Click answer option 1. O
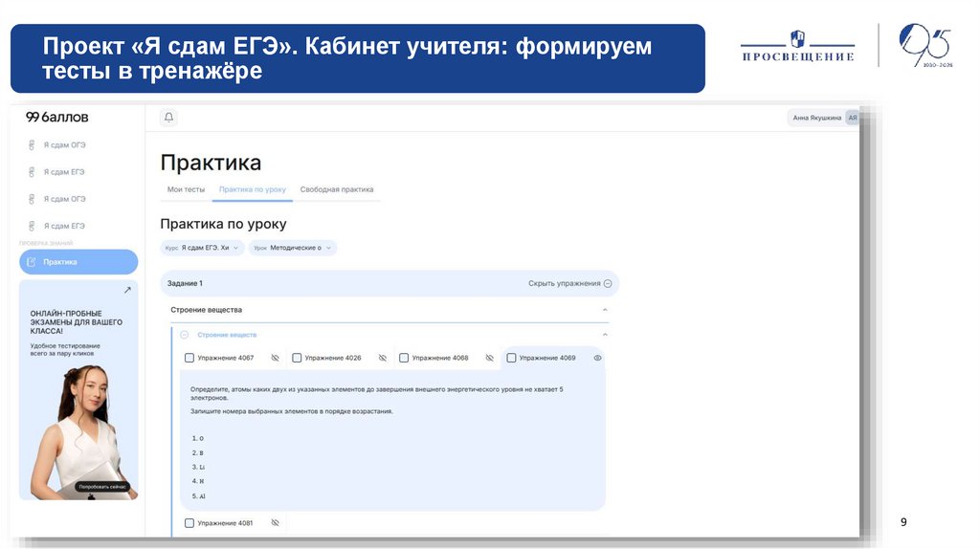 tap(197, 438)
